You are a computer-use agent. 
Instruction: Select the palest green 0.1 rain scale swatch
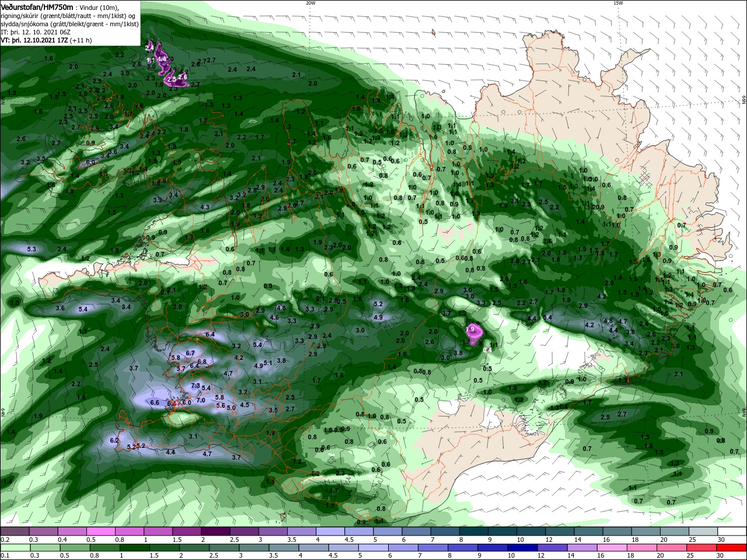[x=15, y=548]
